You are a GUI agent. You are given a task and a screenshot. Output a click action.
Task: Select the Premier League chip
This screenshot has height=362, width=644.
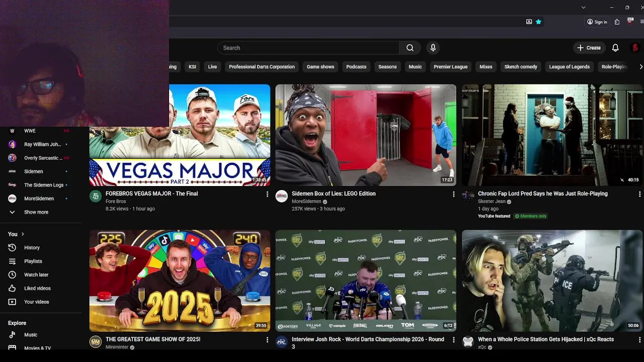coord(451,66)
